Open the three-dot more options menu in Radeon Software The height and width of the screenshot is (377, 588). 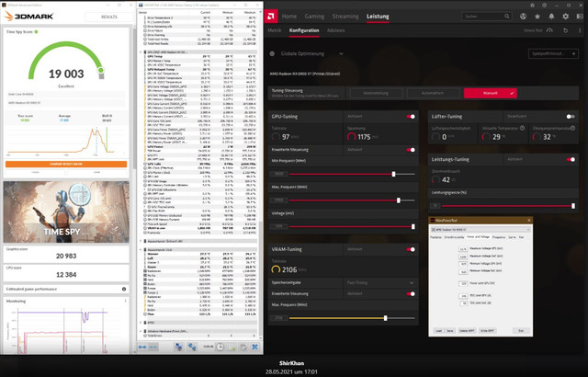[580, 30]
